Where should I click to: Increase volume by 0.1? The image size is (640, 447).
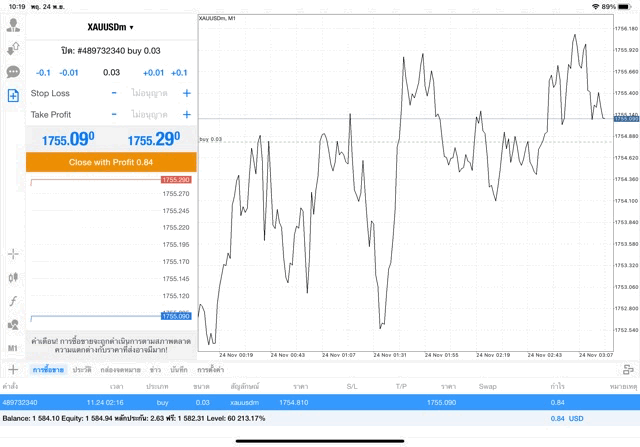(x=179, y=73)
